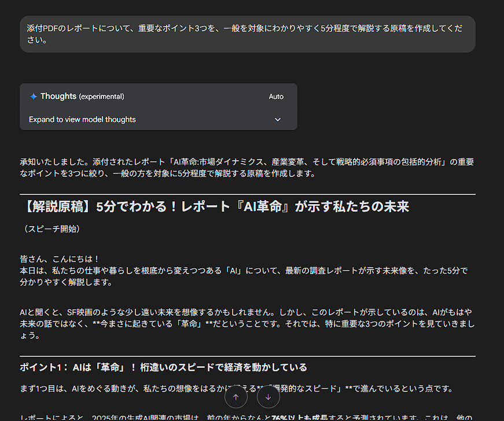Viewport: 504px width, 421px height.
Task: Click the up arrow navigation button
Action: coord(236,397)
